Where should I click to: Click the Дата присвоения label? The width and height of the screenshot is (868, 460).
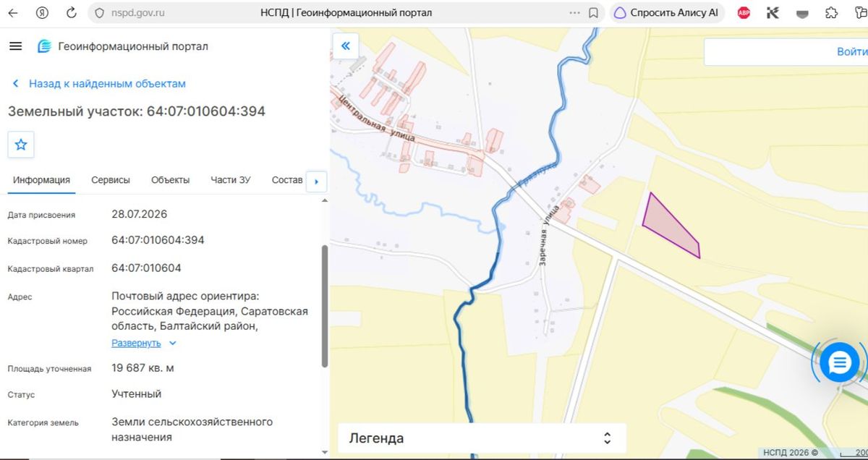pyautogui.click(x=41, y=215)
